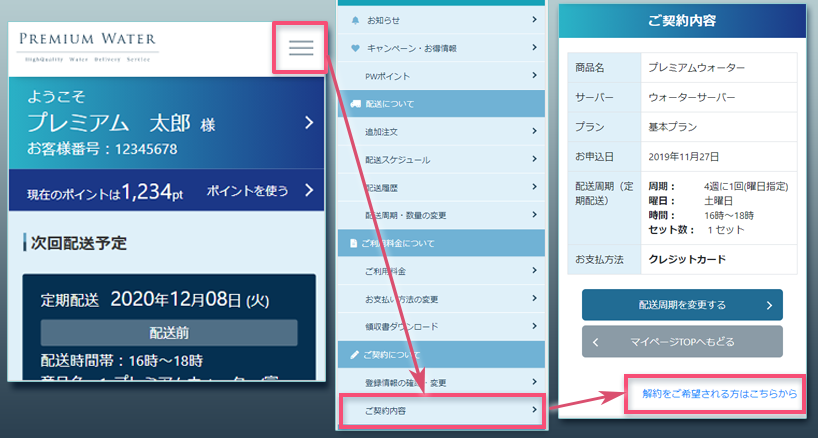Click the ウォーターサーバー cell

pos(719,98)
